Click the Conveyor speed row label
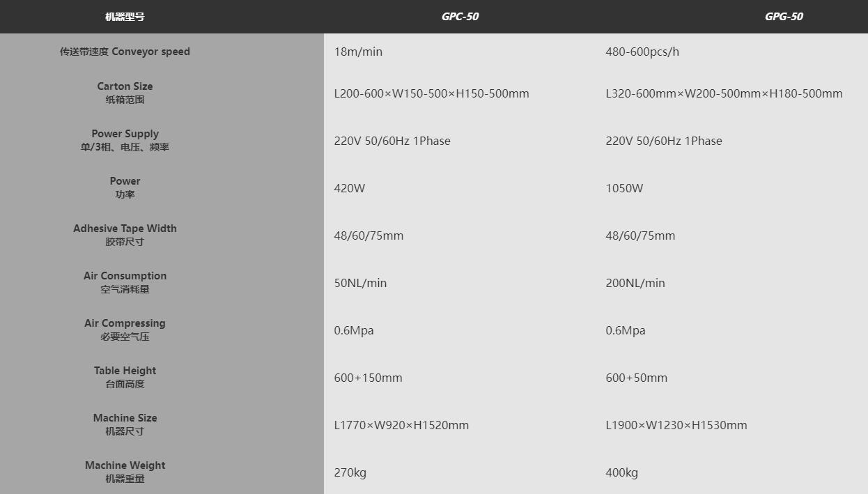Screen dimensions: 868x494 (x=125, y=52)
